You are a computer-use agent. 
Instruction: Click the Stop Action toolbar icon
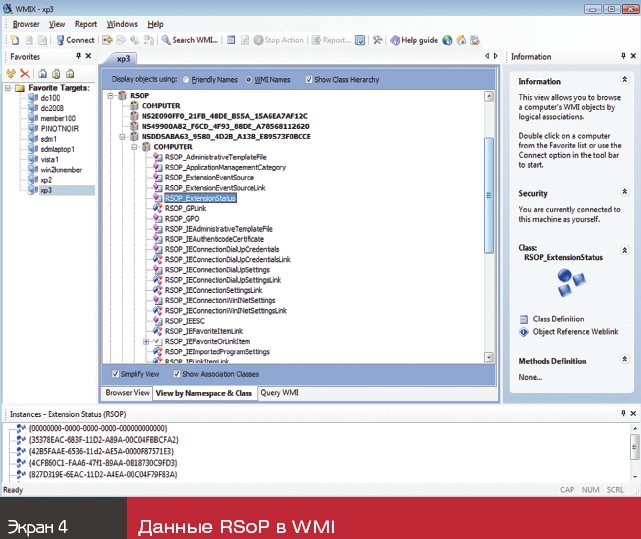pos(277,40)
